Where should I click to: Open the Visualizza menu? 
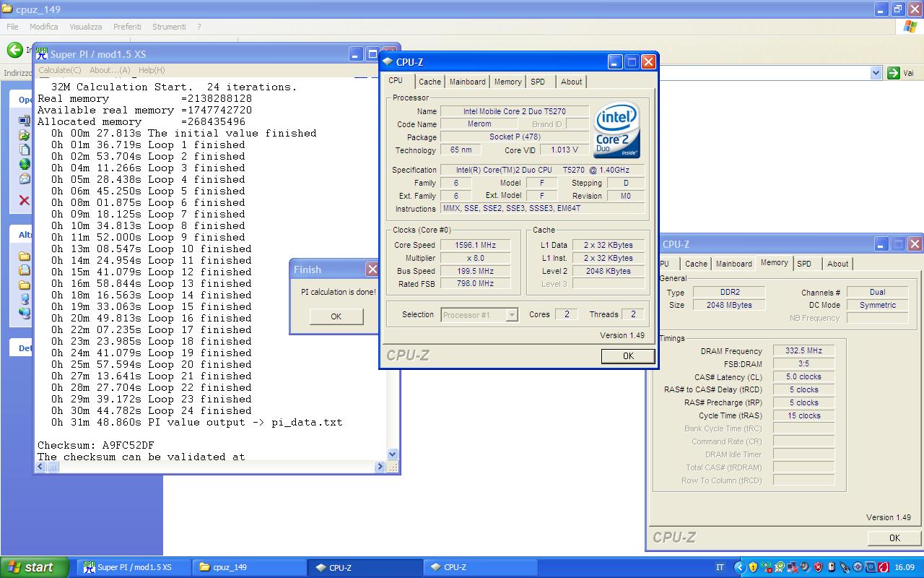(86, 27)
